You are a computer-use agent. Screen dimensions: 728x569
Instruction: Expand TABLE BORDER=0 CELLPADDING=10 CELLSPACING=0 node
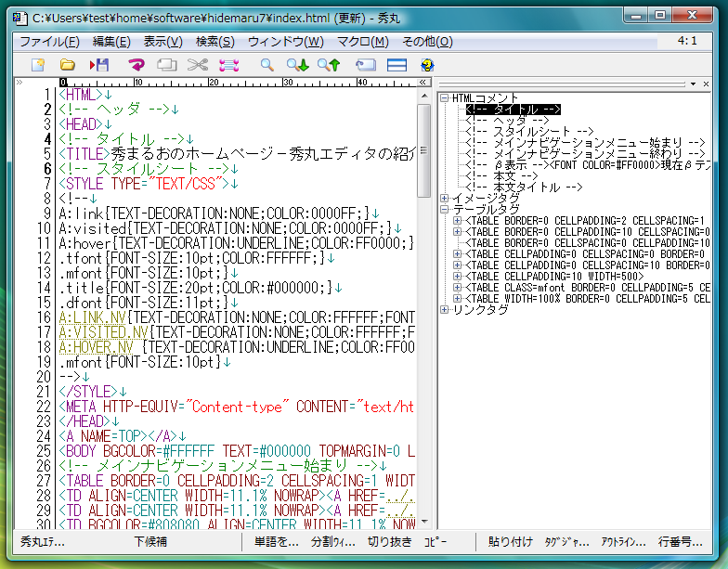457,232
